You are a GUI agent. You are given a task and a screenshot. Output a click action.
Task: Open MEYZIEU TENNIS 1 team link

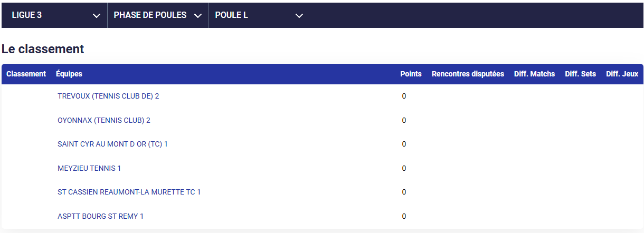[89, 168]
